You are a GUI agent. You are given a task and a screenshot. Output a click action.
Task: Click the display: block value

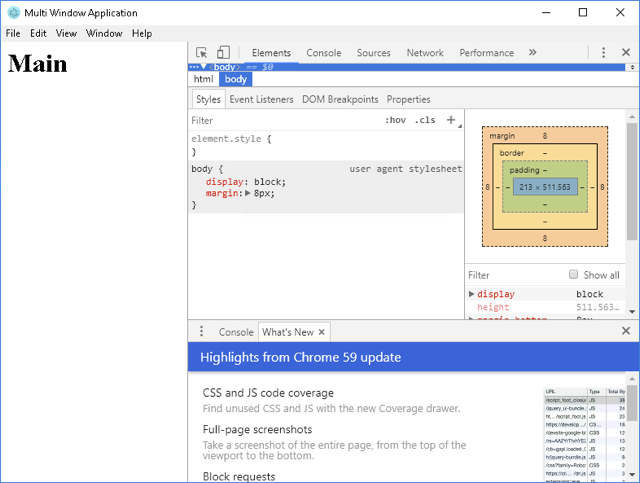[270, 182]
